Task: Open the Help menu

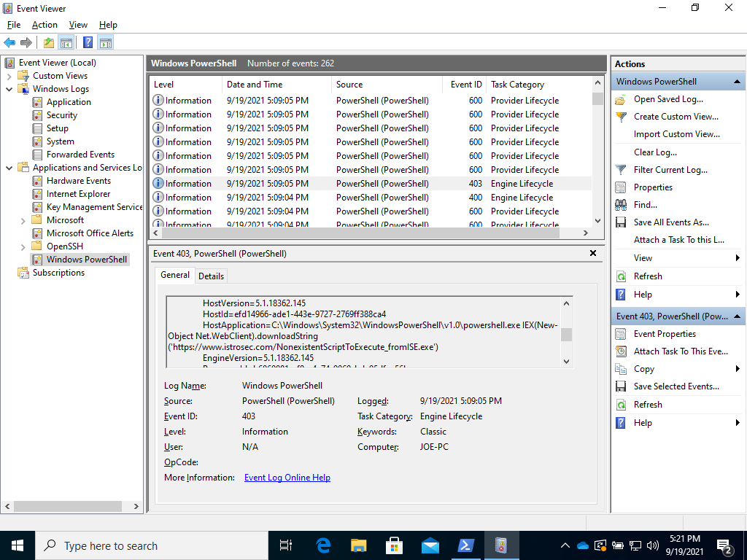Action: (x=108, y=25)
